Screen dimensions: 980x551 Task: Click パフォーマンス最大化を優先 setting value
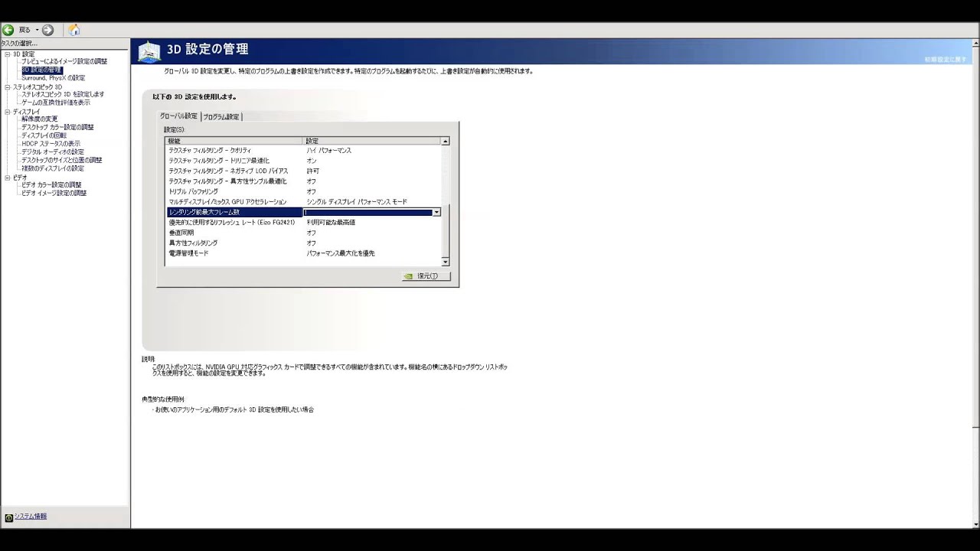click(341, 253)
